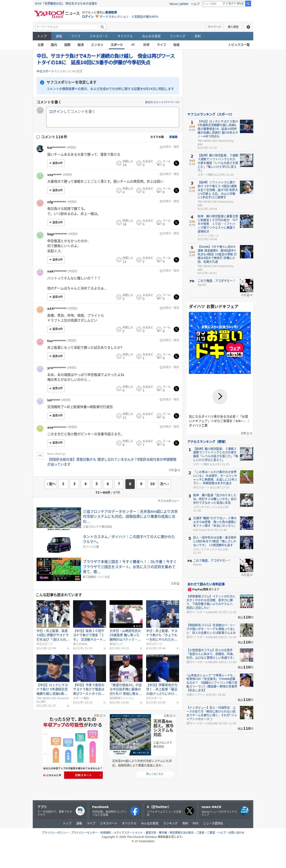The image size is (286, 868).
Task: Expand 返信0件 under kai's comment
Action: tap(56, 163)
